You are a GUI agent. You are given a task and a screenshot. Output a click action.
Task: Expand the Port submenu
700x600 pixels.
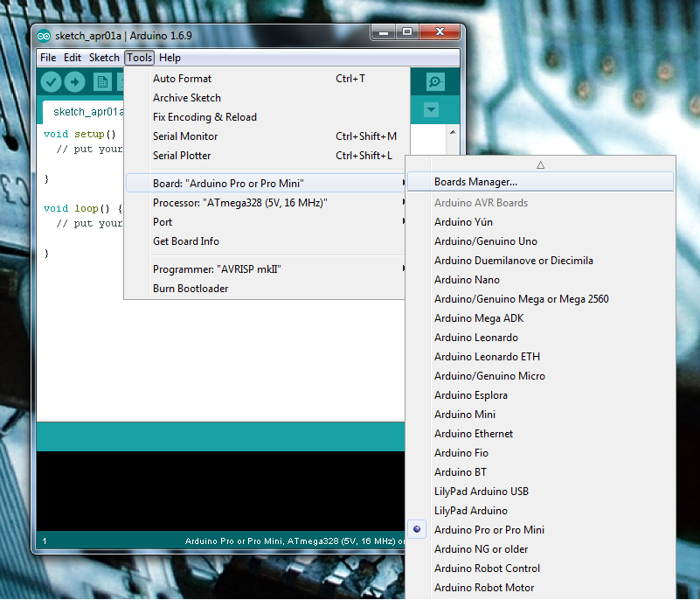267,222
